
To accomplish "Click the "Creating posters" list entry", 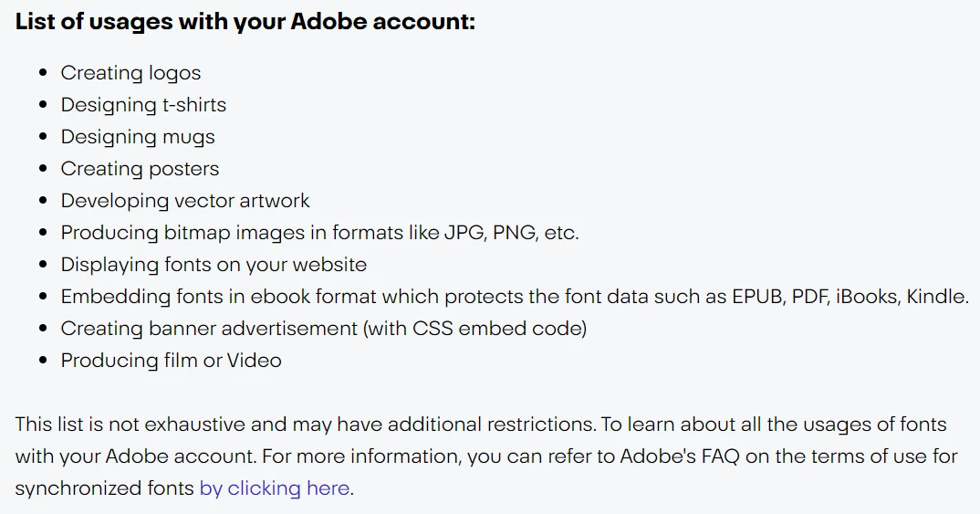I will [140, 169].
